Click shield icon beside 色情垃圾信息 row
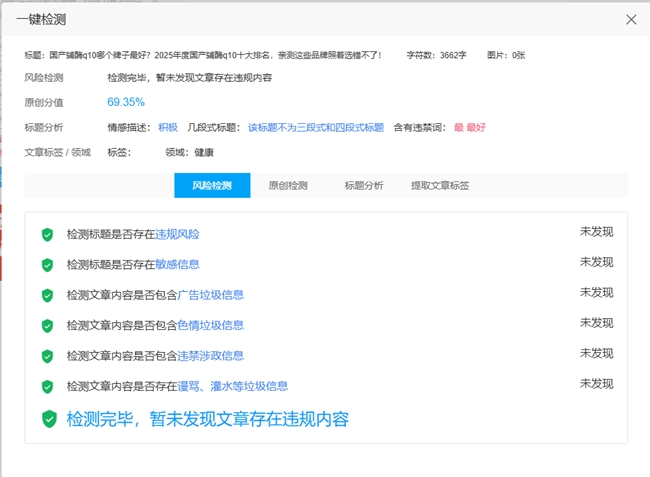This screenshot has height=477, width=650. 47,325
